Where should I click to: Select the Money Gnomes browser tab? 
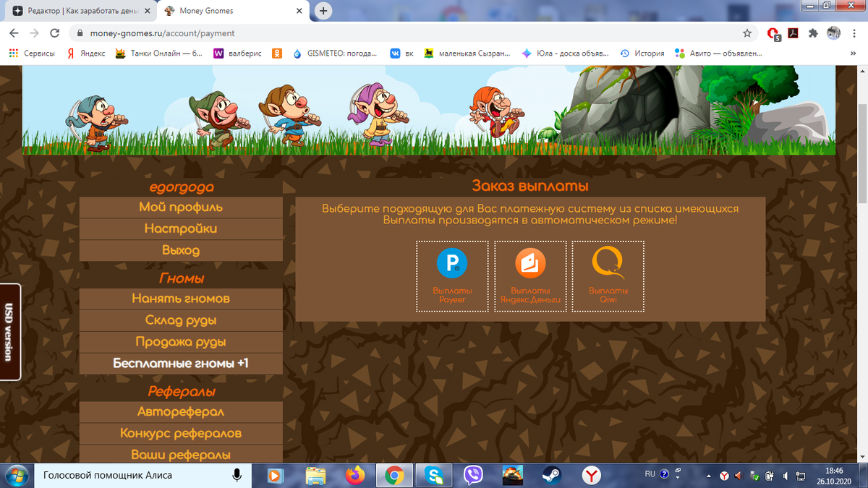pos(231,11)
